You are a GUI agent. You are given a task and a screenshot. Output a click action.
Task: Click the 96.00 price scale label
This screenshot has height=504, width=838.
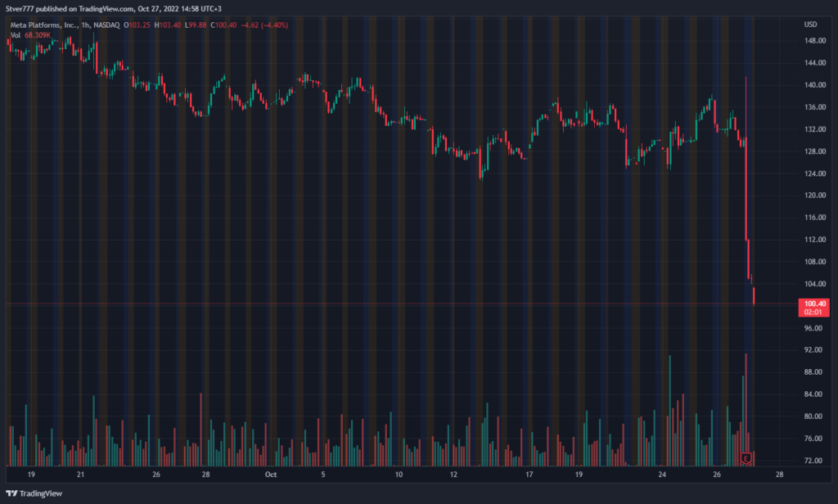[x=813, y=328]
